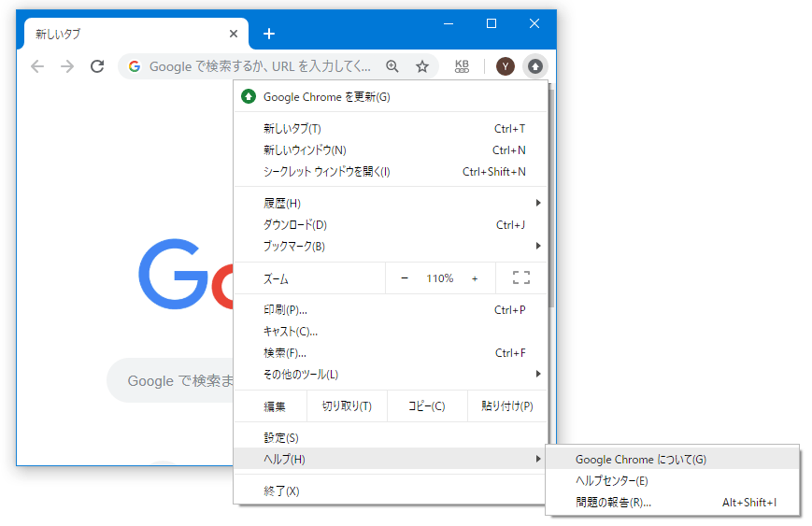The height and width of the screenshot is (526, 812).
Task: Select 終了(X) to exit
Action: (391, 490)
